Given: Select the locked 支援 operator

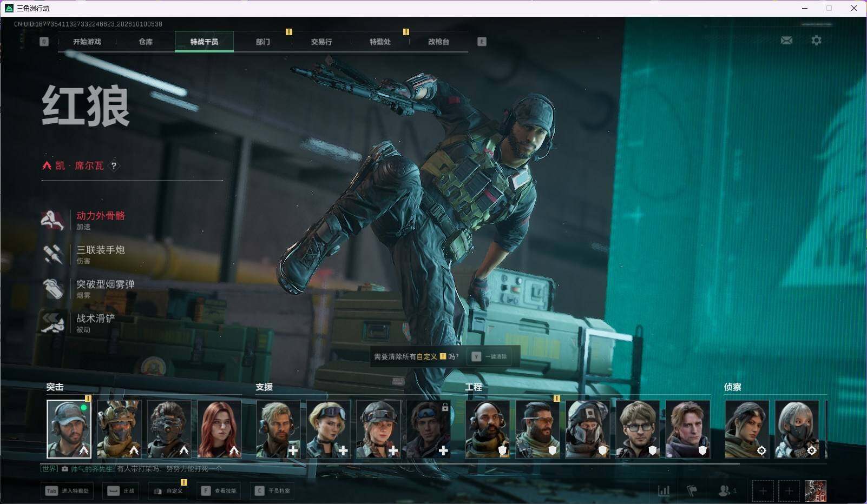Looking at the screenshot, I should pos(429,429).
